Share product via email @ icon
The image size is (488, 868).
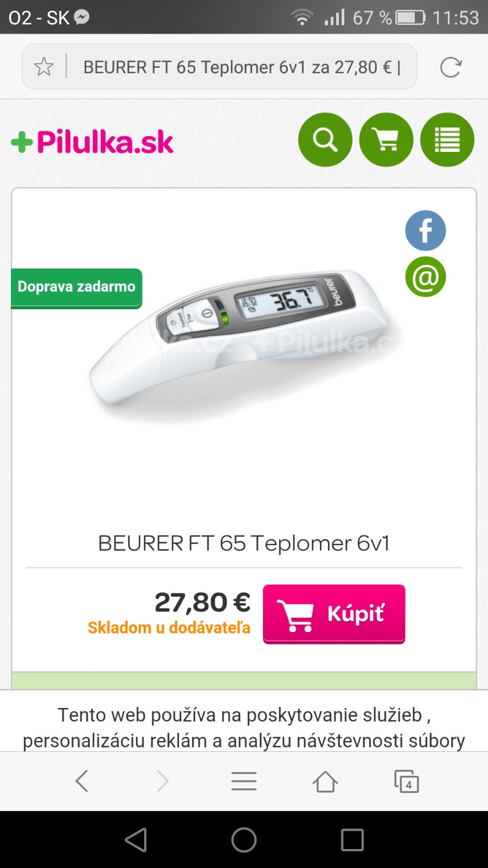coord(426,277)
